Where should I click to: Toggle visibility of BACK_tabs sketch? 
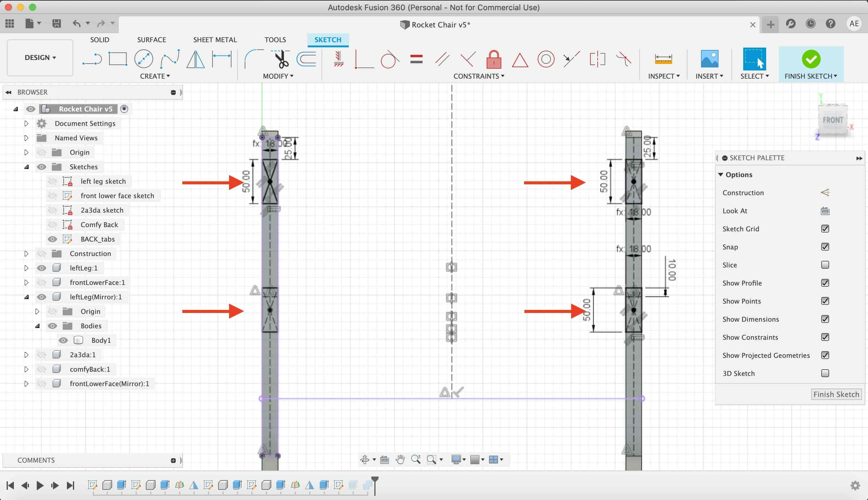click(53, 239)
